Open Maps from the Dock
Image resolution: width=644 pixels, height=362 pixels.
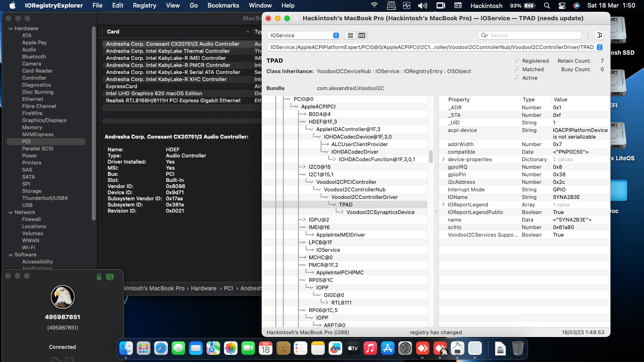(x=213, y=348)
